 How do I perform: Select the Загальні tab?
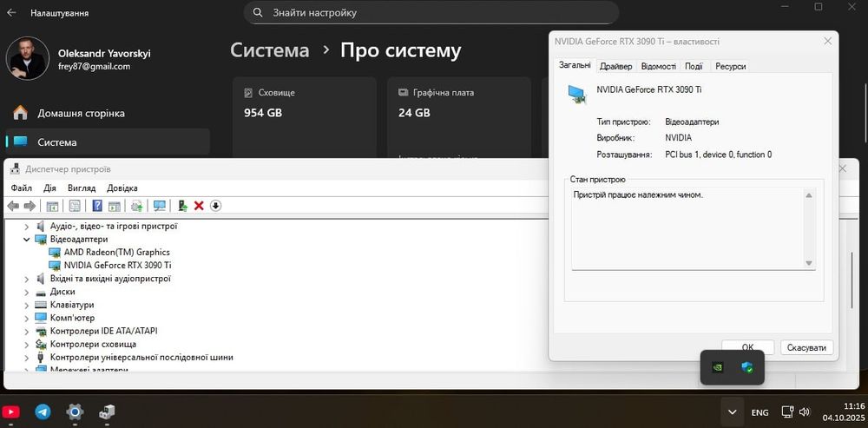tap(575, 65)
